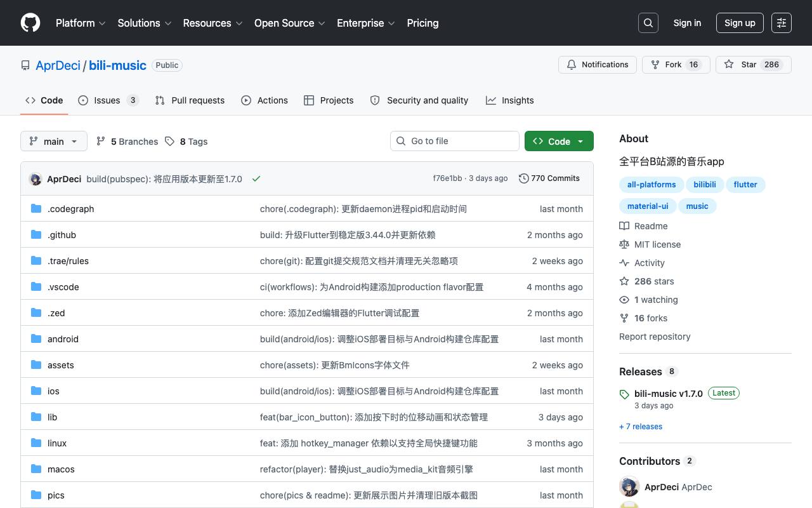Switch to the Issues tab
Screen dimensions: 812x508
(x=108, y=100)
